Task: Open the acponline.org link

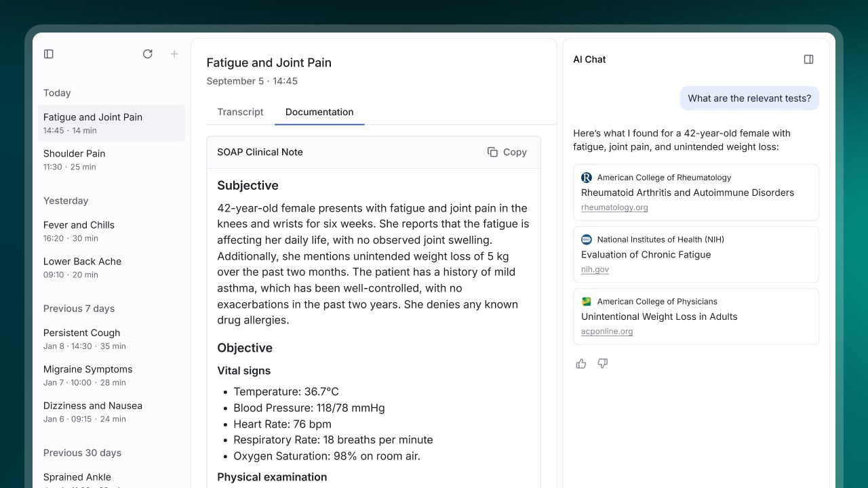Action: 607,331
